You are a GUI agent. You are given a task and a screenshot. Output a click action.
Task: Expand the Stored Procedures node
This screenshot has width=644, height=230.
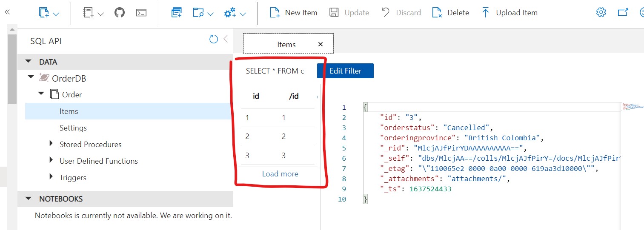tap(52, 144)
